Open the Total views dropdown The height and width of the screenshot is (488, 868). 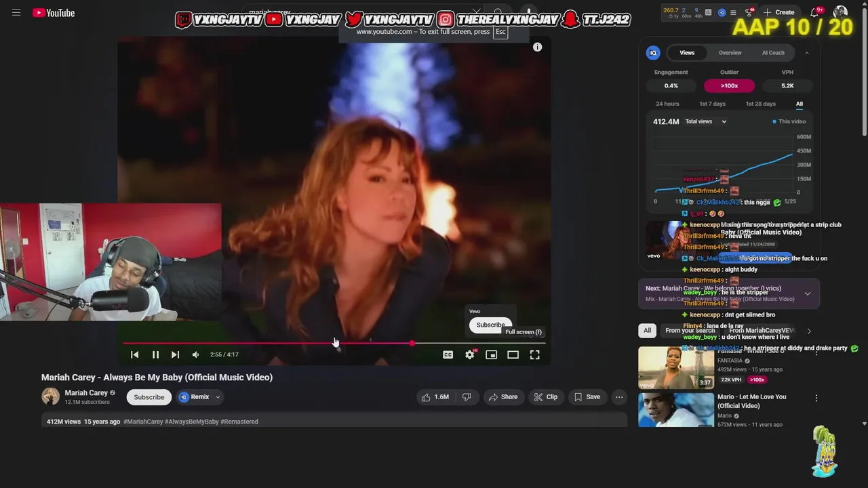point(705,121)
